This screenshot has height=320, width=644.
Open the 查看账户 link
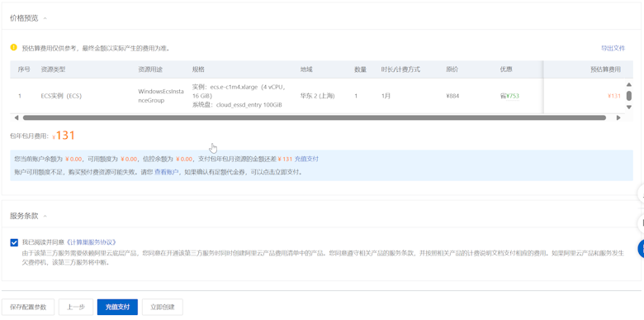166,172
